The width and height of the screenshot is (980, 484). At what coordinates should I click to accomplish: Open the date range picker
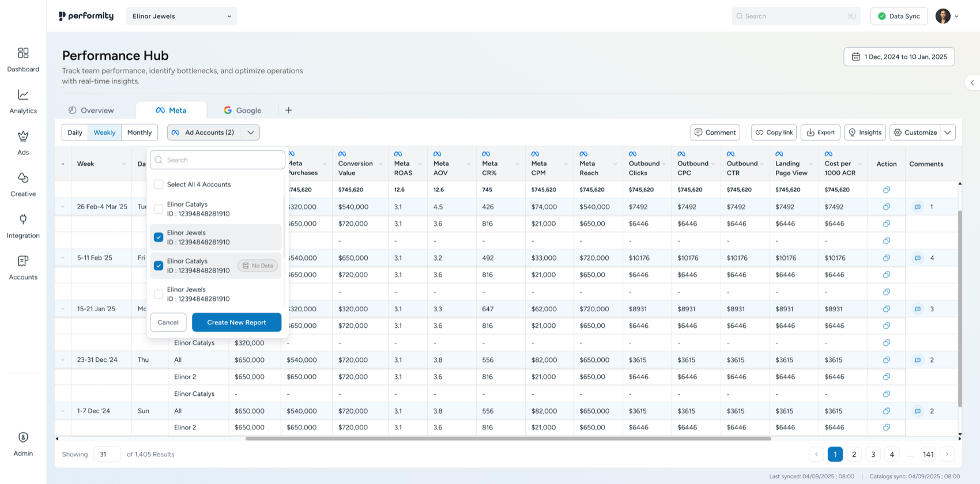(x=899, y=57)
